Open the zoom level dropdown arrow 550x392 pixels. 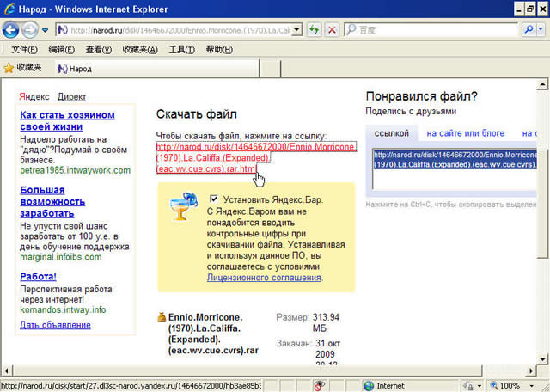tap(531, 386)
